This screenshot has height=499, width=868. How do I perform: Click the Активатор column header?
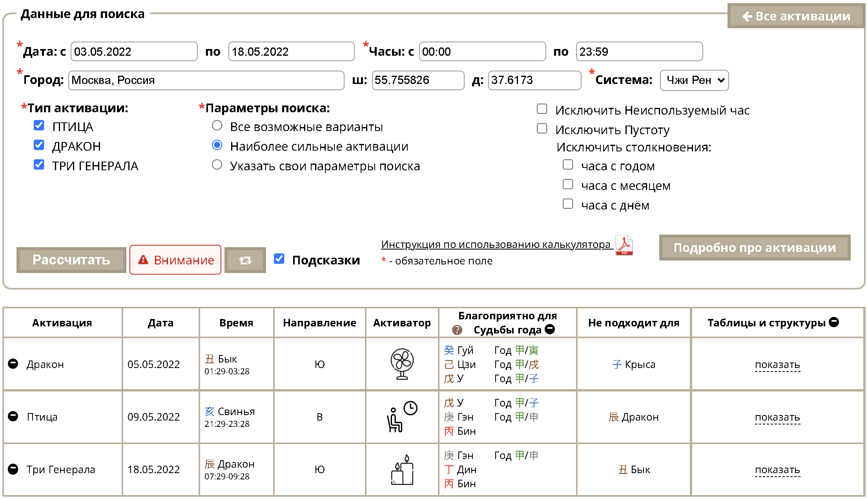(x=402, y=323)
